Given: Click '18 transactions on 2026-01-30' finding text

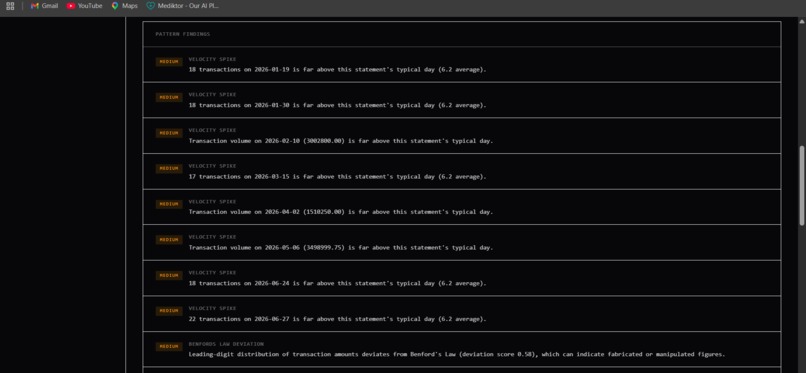Looking at the screenshot, I should pyautogui.click(x=337, y=105).
